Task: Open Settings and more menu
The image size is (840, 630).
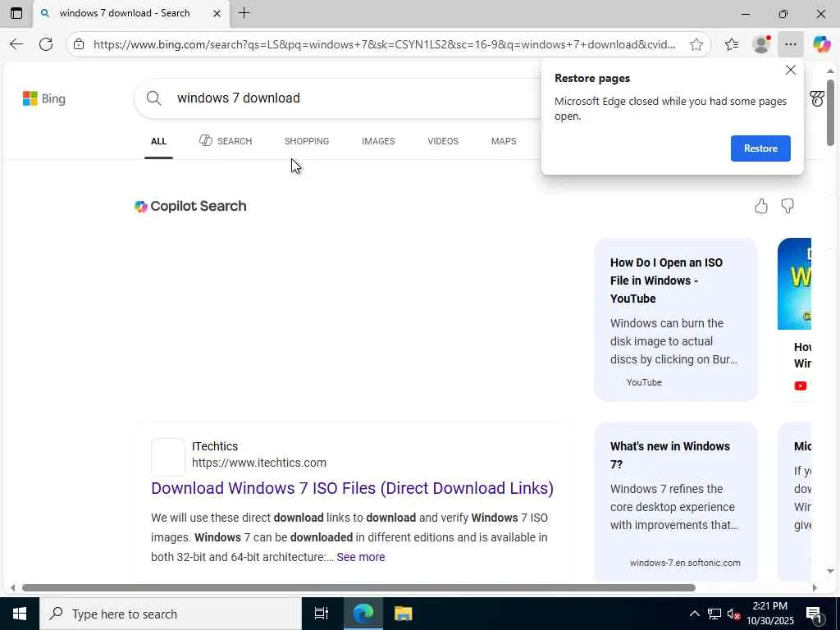Action: 791,44
